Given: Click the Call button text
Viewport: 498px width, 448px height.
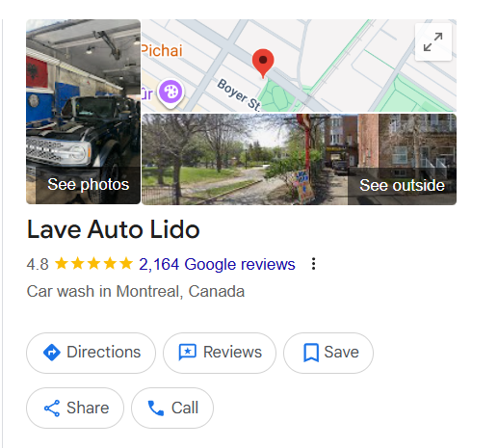Looking at the screenshot, I should pos(185,408).
